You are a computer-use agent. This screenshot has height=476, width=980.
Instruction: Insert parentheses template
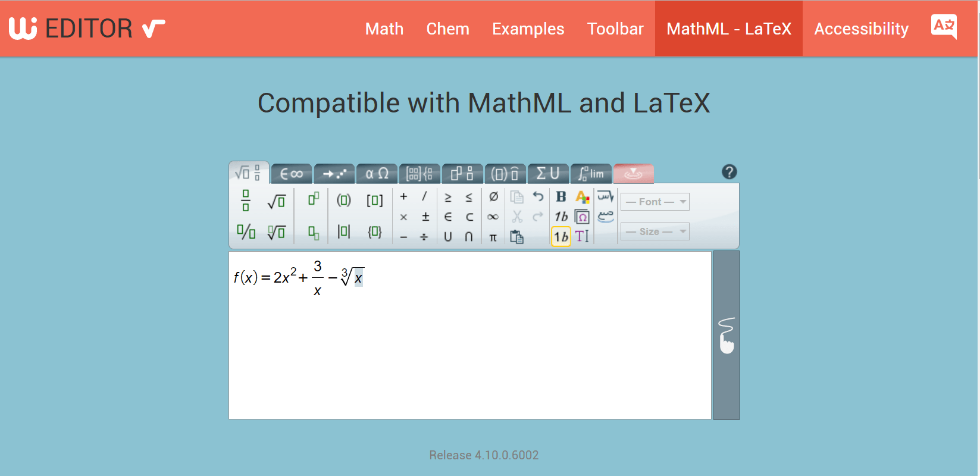(x=344, y=201)
